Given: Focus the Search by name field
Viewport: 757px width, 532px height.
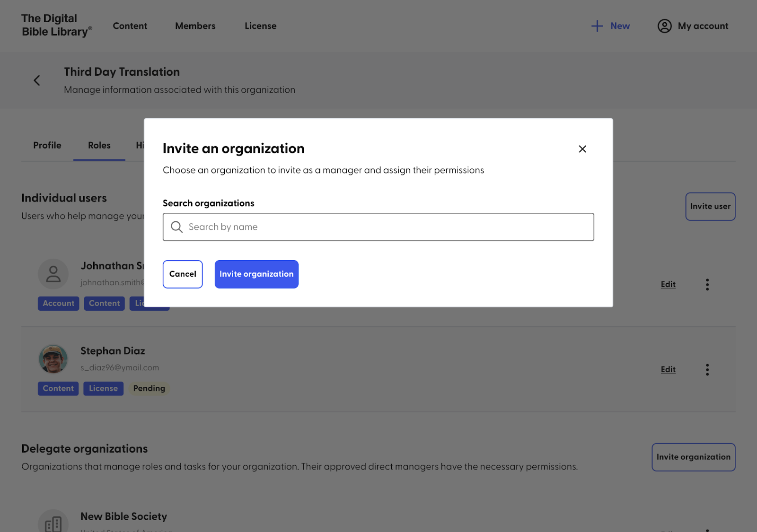Looking at the screenshot, I should (x=378, y=227).
